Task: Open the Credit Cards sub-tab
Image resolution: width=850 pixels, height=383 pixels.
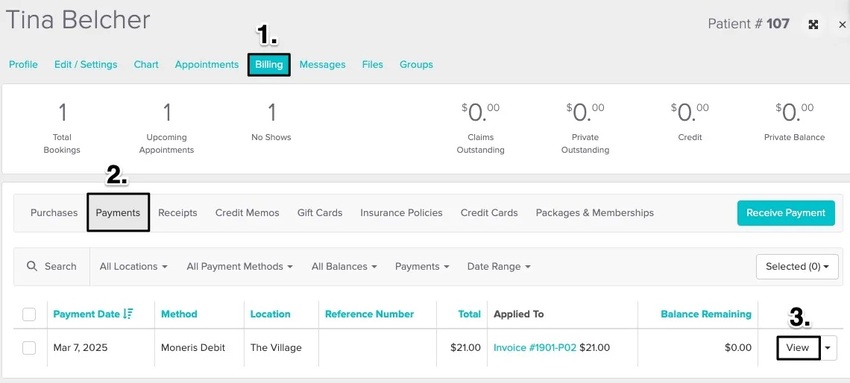Action: [489, 213]
